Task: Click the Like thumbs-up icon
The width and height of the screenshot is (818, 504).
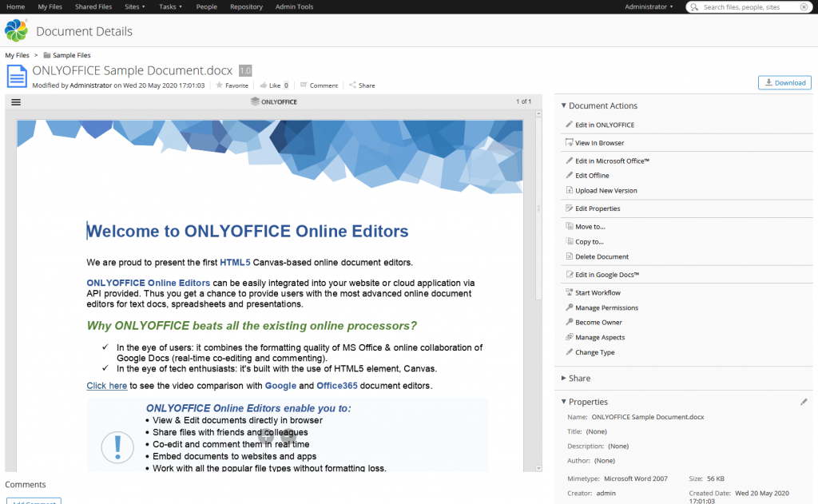Action: point(264,85)
